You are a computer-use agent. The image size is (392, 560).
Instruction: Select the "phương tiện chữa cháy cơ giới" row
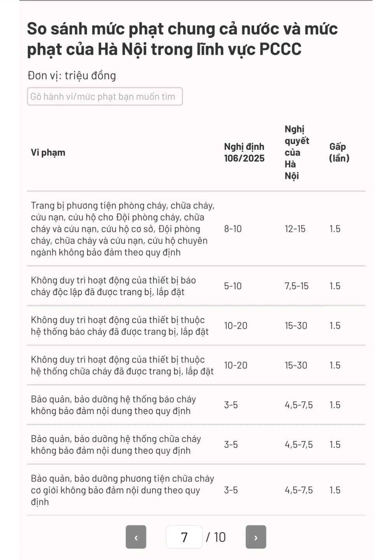122,490
